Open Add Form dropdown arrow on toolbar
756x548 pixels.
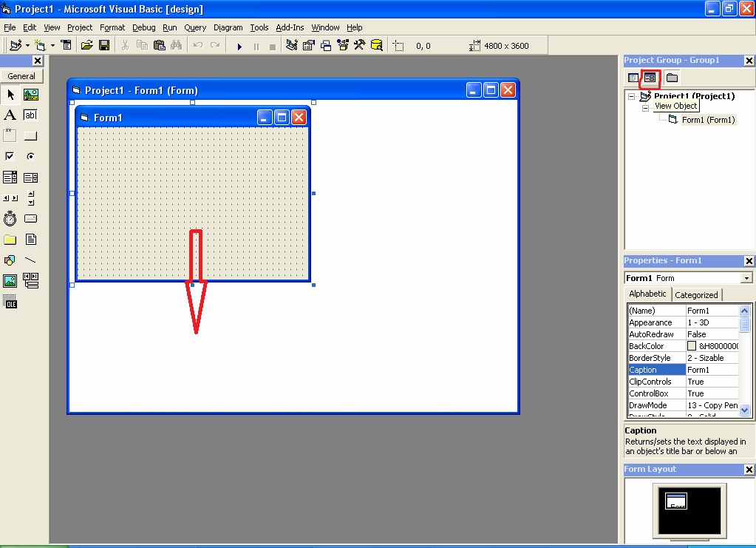(x=52, y=45)
